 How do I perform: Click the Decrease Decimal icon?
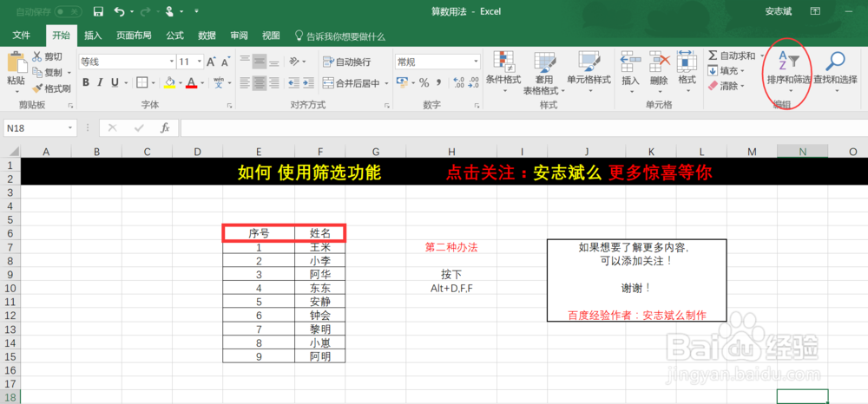(473, 83)
